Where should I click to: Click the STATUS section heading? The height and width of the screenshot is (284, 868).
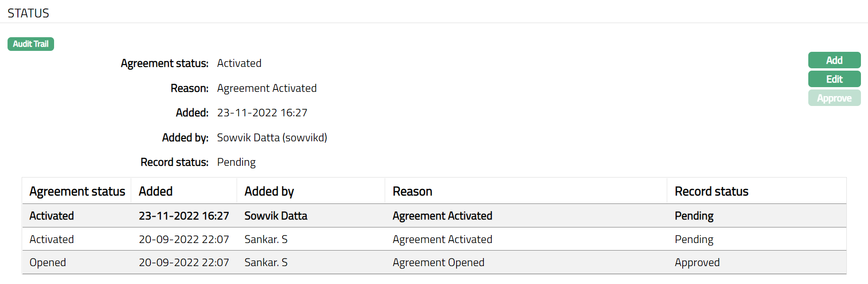(x=28, y=13)
